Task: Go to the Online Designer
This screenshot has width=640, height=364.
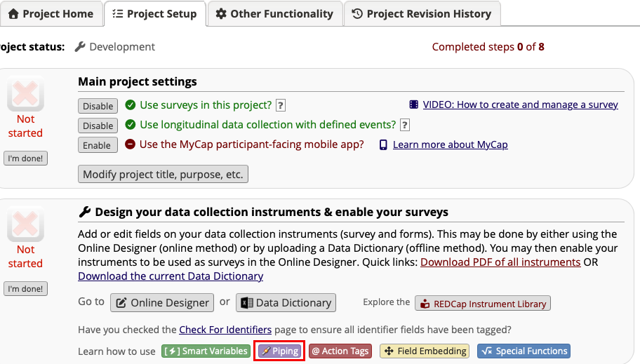Action: click(162, 303)
